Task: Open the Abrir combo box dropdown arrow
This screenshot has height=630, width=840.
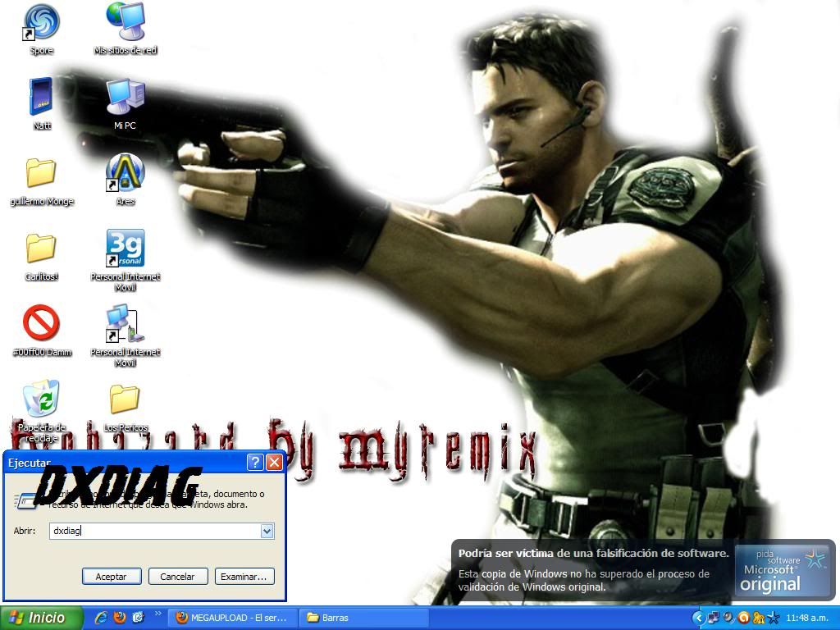Action: coord(267,531)
